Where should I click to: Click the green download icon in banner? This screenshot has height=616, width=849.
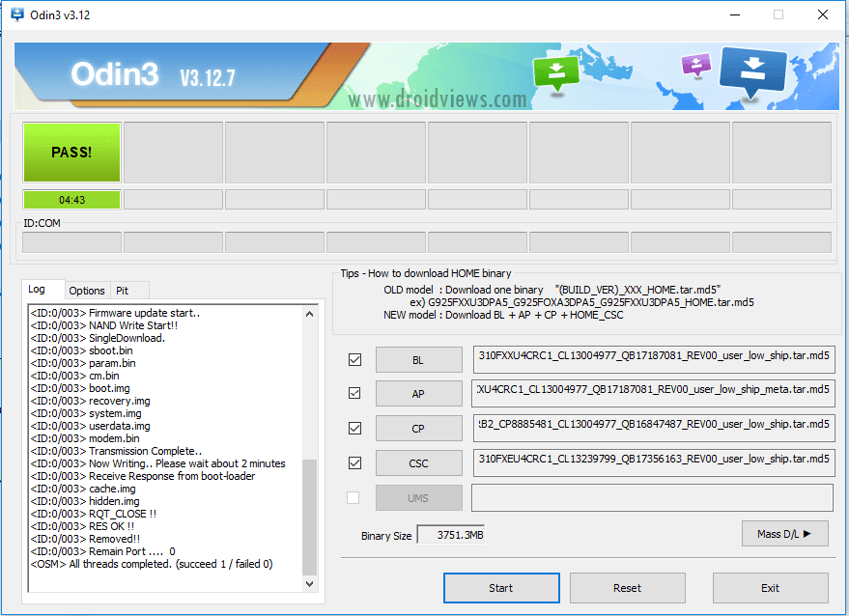(x=556, y=73)
